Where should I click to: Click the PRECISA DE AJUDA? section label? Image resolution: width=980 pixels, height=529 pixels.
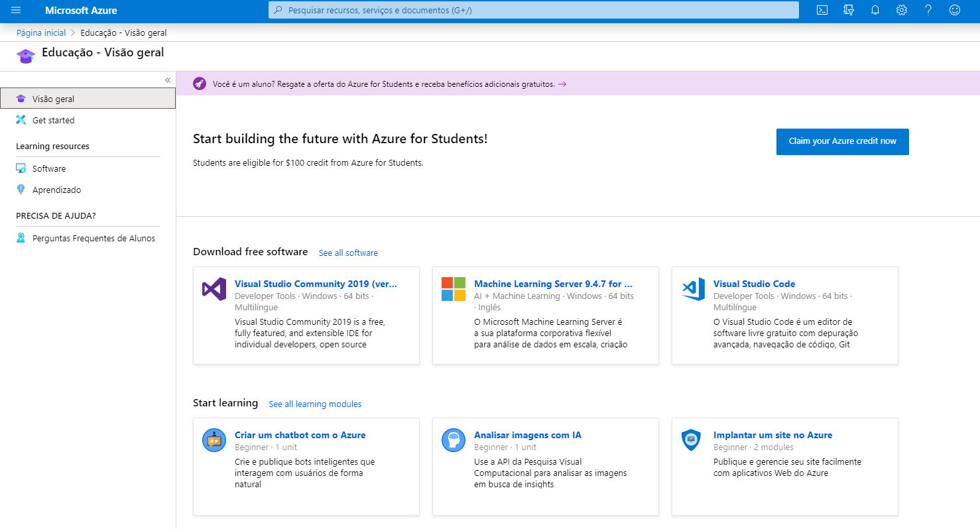point(56,216)
